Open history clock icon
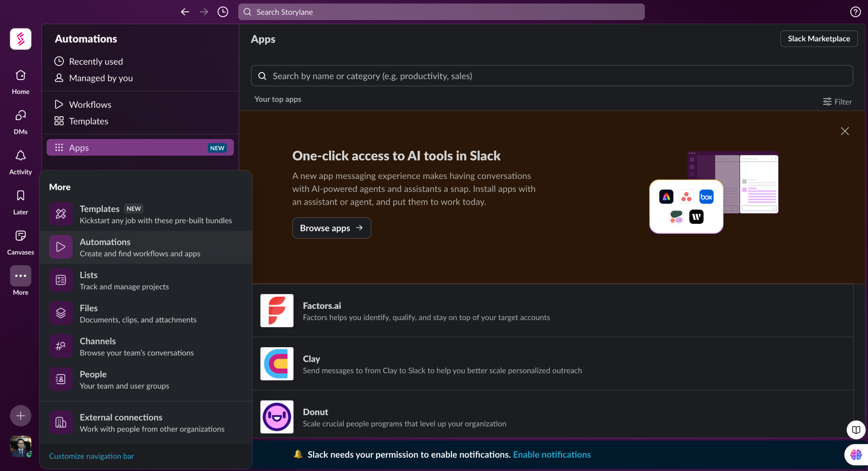The image size is (868, 471). point(223,12)
